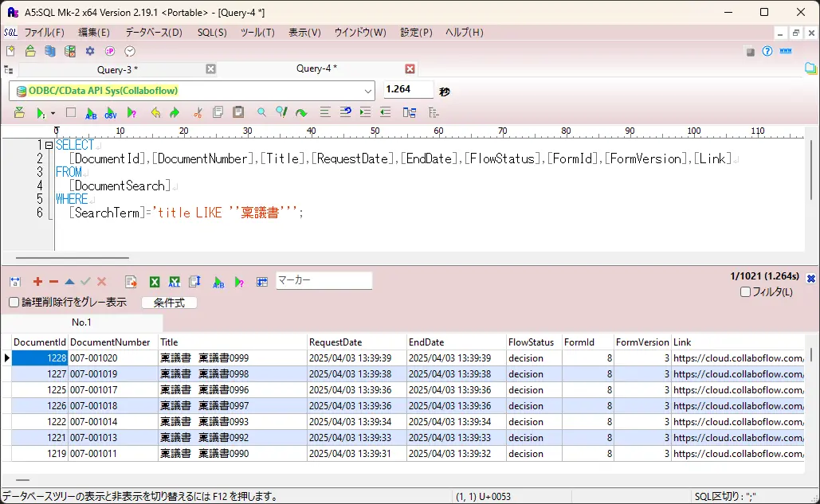The height and width of the screenshot is (504, 820).
Task: Open the ODBC/CData database connection dropdown
Action: (x=367, y=91)
